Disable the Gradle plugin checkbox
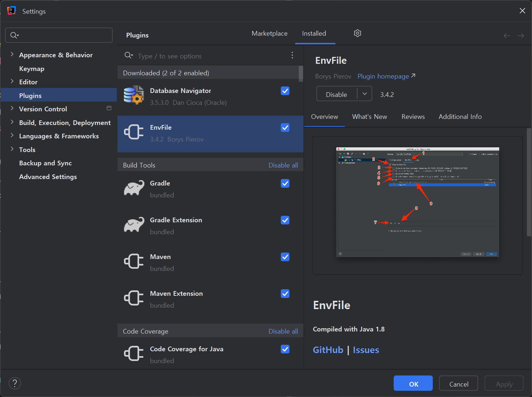 (x=285, y=183)
